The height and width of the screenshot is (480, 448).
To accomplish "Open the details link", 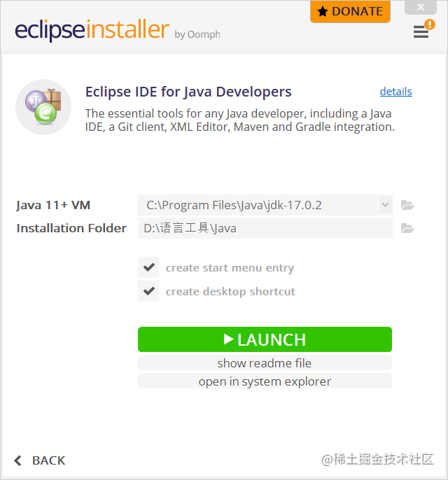I will coord(395,92).
